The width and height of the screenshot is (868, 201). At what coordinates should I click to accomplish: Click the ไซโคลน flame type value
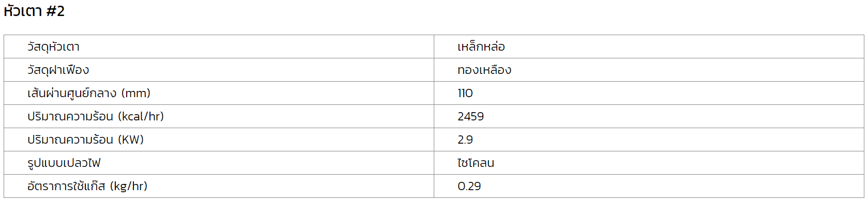click(476, 163)
